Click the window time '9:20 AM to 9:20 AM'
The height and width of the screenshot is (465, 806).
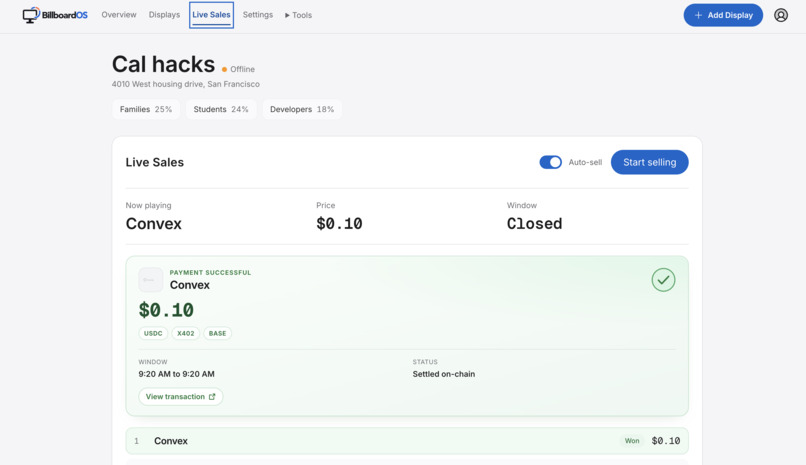[176, 374]
